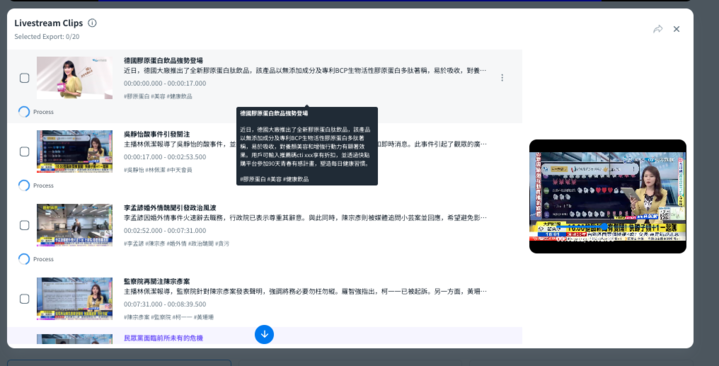The width and height of the screenshot is (719, 366).
Task: Click timestamp 00:00:17.000 - 00:02:53.500
Action: coord(165,157)
